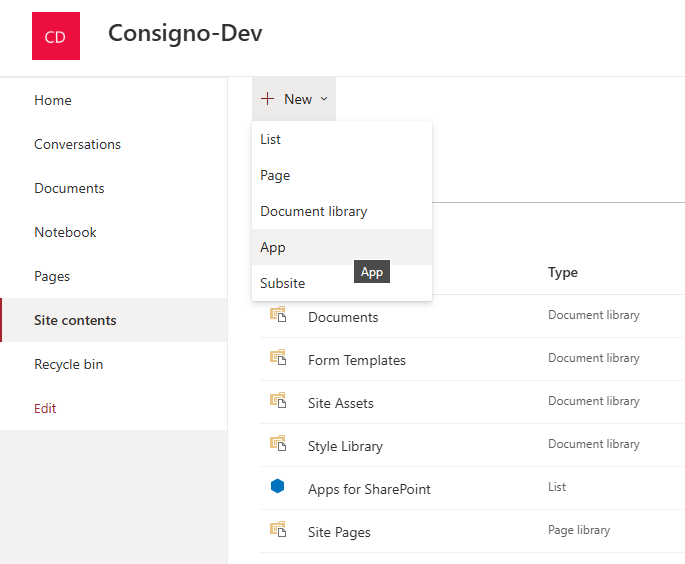Click the Site Pages library icon
The width and height of the screenshot is (685, 564).
point(278,529)
